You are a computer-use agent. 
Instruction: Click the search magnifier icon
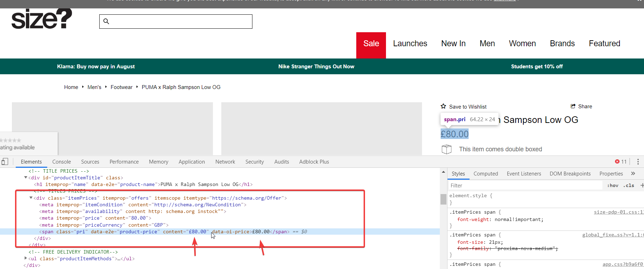tap(106, 21)
